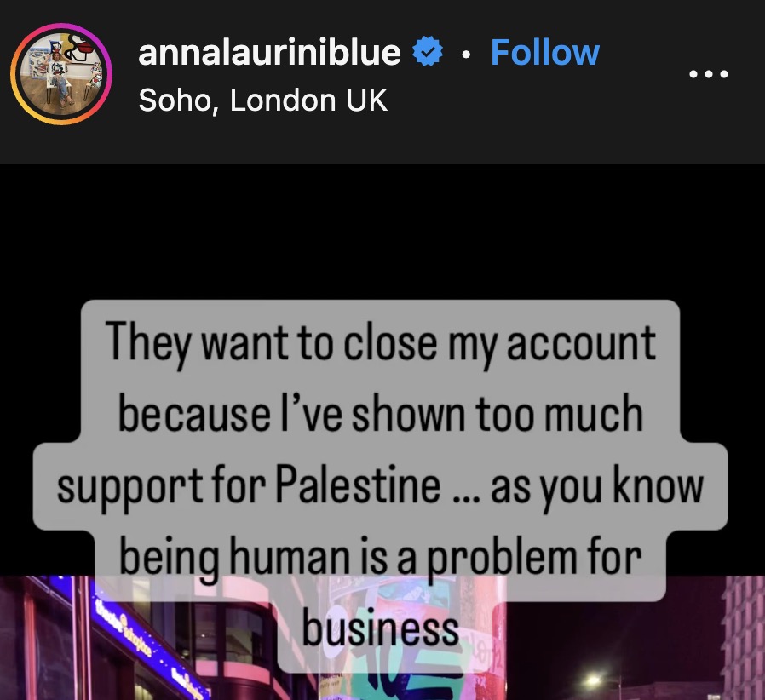Open the three-dot more options menu
This screenshot has width=765, height=700.
(x=709, y=74)
